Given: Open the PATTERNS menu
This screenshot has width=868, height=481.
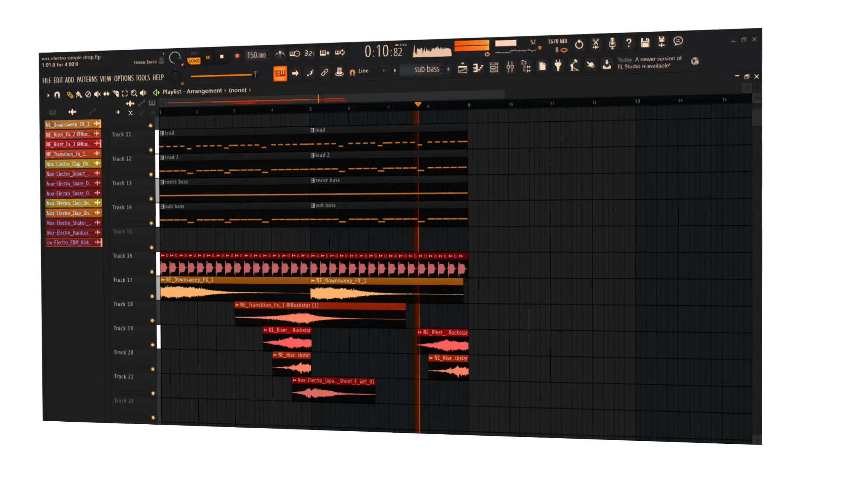Looking at the screenshot, I should (87, 79).
